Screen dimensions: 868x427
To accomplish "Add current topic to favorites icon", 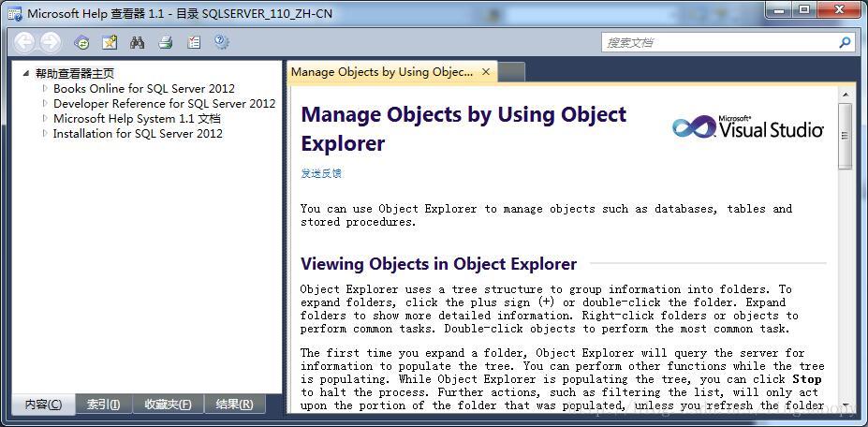I will coord(110,42).
